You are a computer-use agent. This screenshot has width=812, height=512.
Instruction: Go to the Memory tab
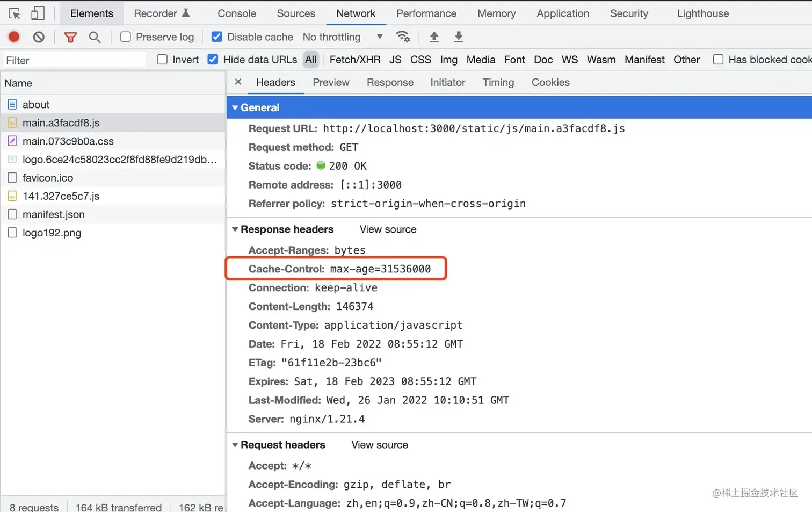coord(497,13)
